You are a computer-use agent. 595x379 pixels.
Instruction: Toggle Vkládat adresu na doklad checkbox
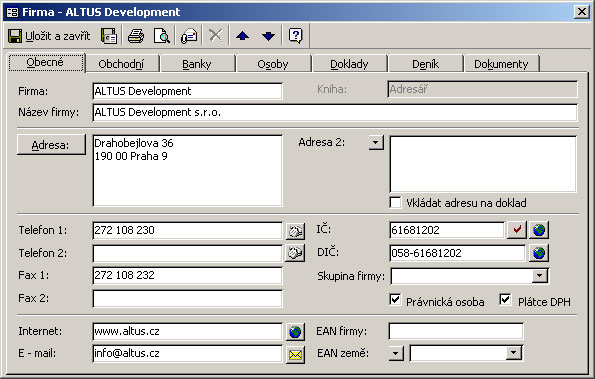click(x=395, y=203)
